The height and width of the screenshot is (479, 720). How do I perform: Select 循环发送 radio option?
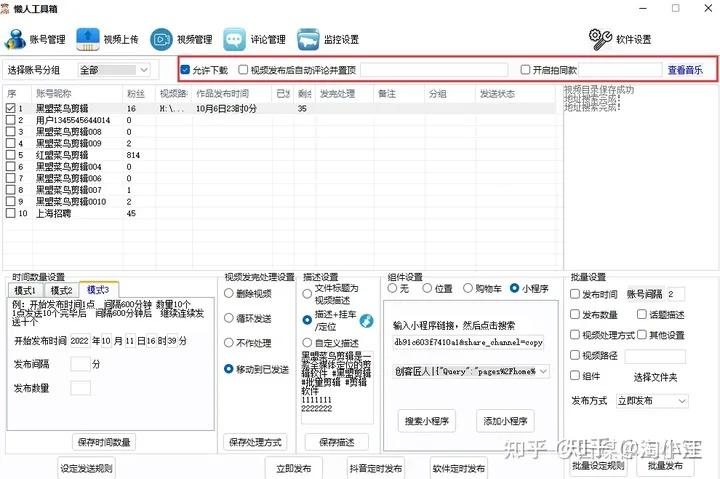click(229, 318)
